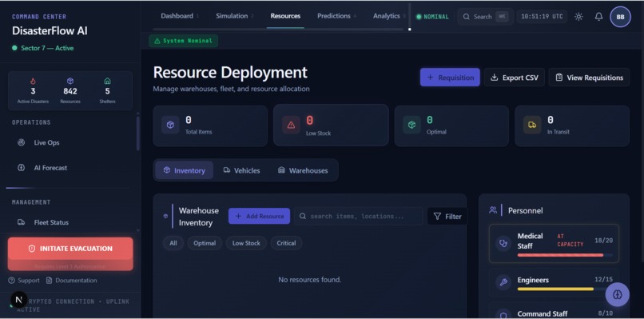The image size is (644, 319).
Task: Click the 10:51:19 UTC clock
Action: pyautogui.click(x=542, y=17)
